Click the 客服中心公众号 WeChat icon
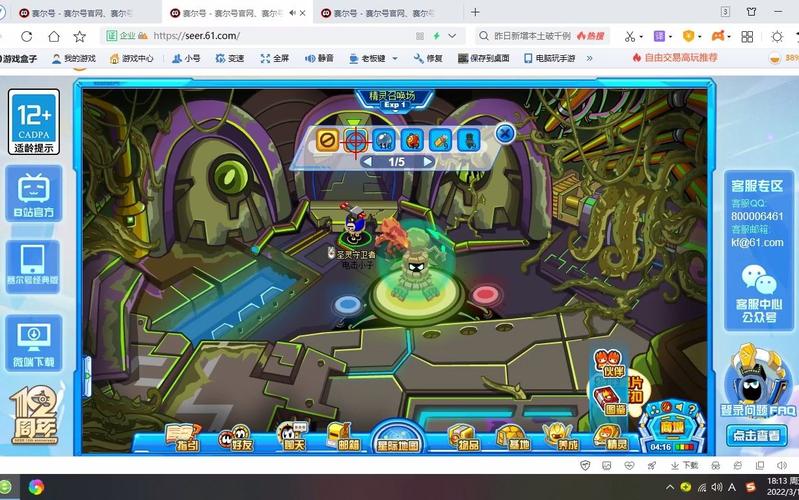This screenshot has width=799, height=500. coord(759,279)
